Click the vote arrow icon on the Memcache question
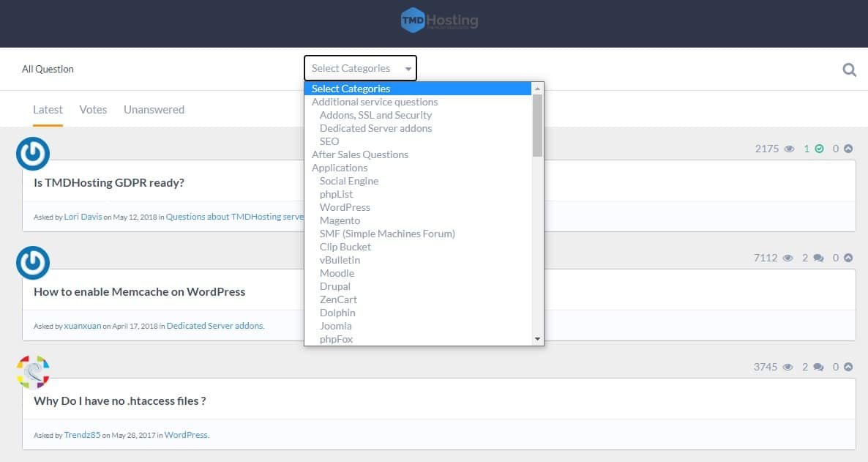Image resolution: width=868 pixels, height=462 pixels. pyautogui.click(x=848, y=258)
